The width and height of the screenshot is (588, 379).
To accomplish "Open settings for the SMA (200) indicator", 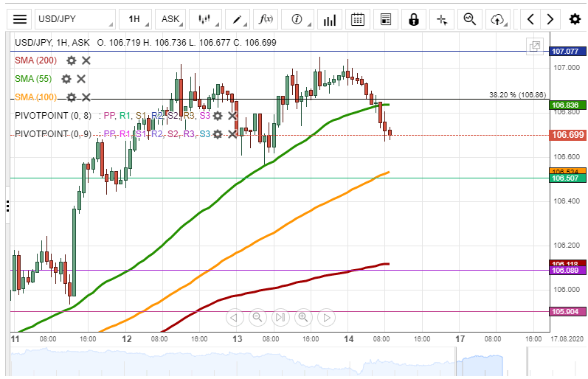I will (x=71, y=60).
